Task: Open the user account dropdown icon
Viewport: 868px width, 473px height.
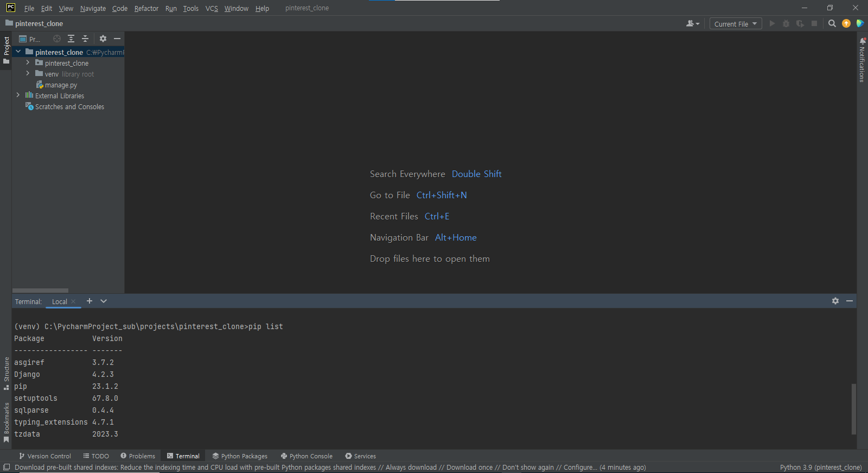Action: (x=693, y=23)
